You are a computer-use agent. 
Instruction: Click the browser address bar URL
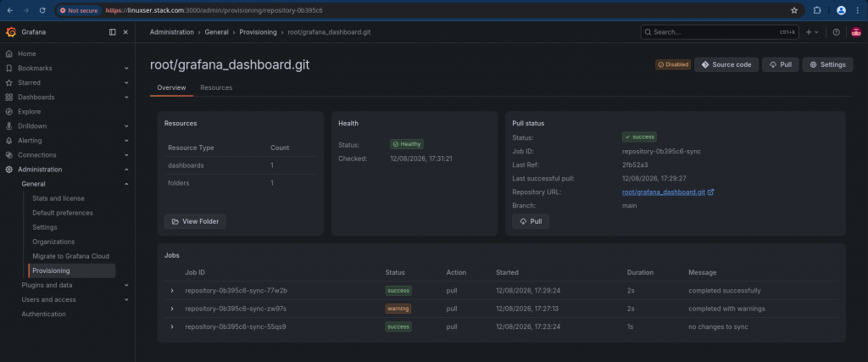[214, 10]
